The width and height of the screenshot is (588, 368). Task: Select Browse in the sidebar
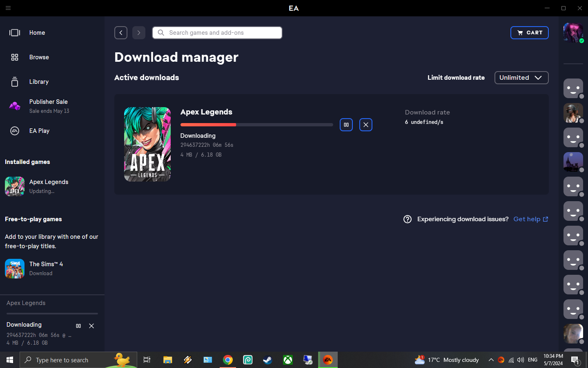pos(39,57)
